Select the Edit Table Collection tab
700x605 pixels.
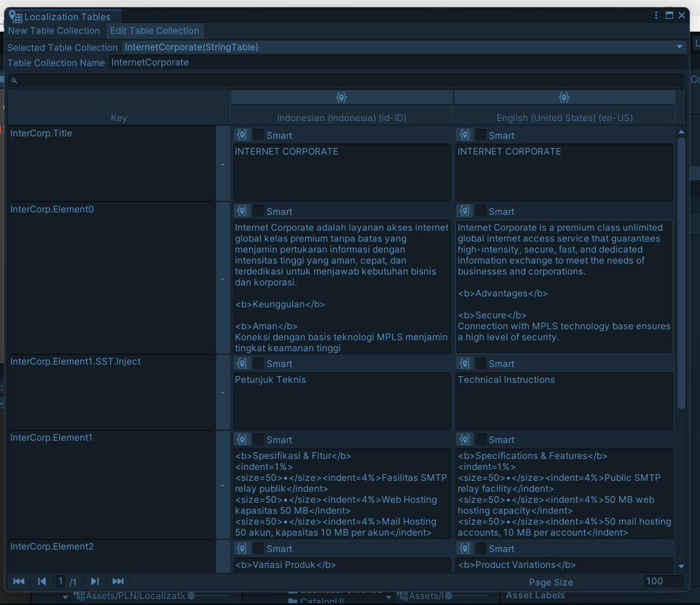click(155, 30)
